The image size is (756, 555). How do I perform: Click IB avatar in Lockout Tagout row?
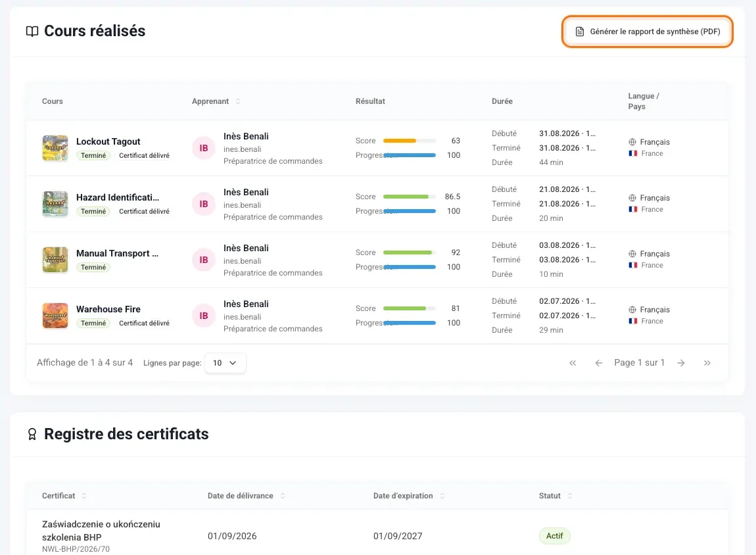click(x=204, y=148)
